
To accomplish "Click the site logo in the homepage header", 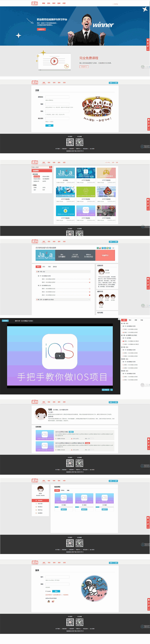I will (x=34, y=3).
